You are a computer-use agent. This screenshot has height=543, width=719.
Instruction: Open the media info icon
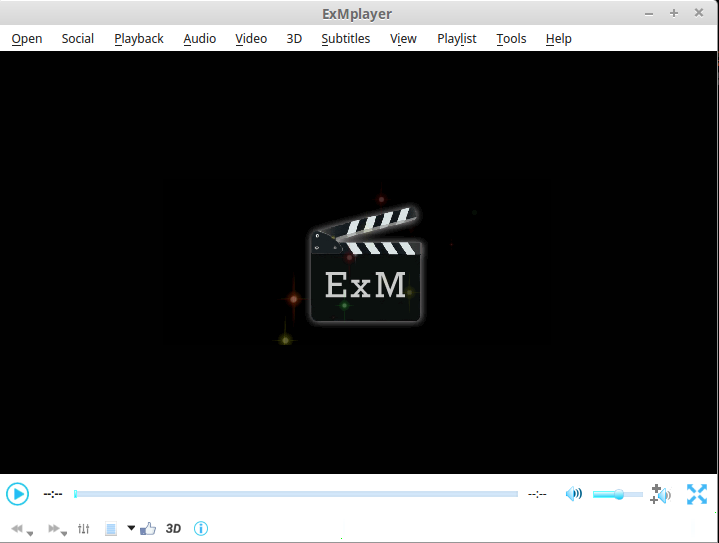coord(201,529)
